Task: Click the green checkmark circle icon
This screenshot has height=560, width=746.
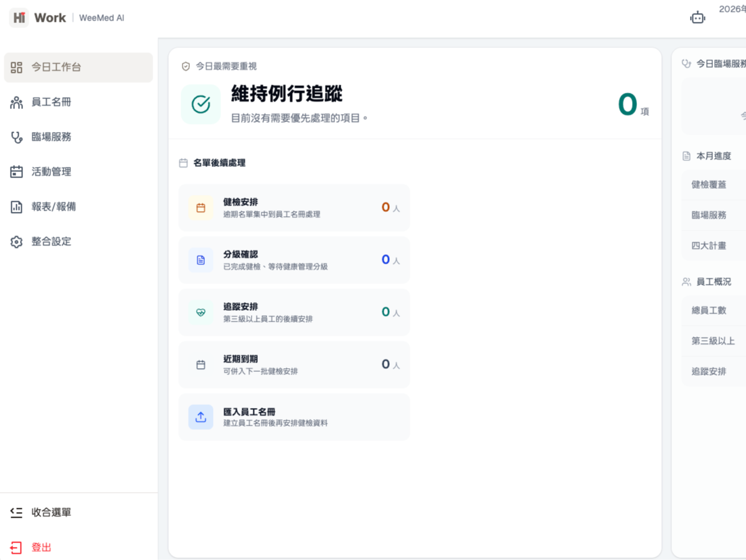Action: [x=201, y=104]
